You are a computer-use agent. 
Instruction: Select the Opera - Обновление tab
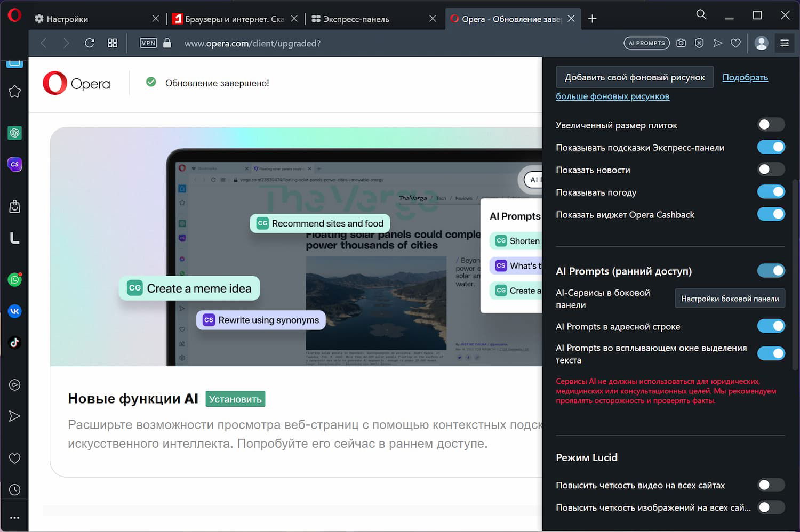(x=512, y=19)
